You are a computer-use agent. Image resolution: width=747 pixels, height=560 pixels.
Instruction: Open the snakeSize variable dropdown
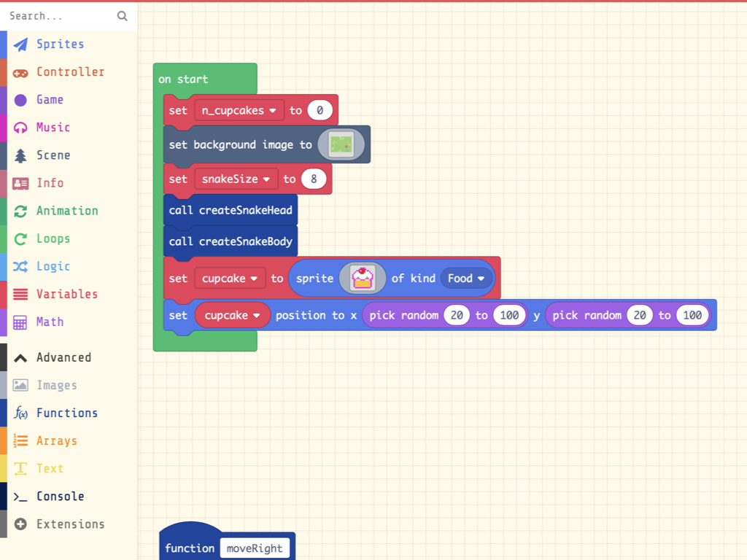[236, 179]
